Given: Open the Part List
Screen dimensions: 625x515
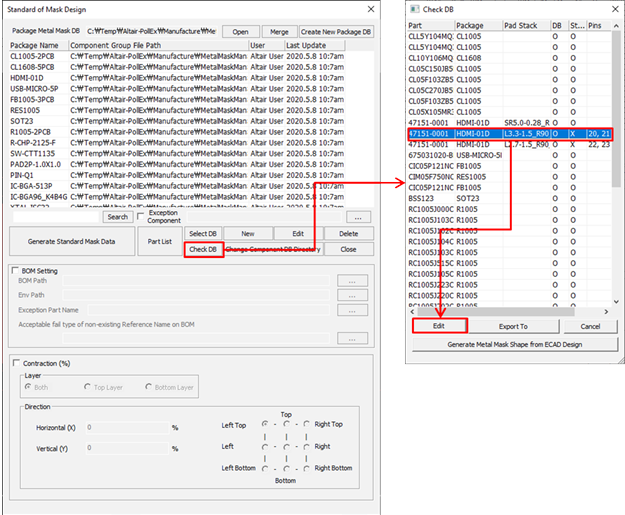Looking at the screenshot, I should tap(159, 241).
